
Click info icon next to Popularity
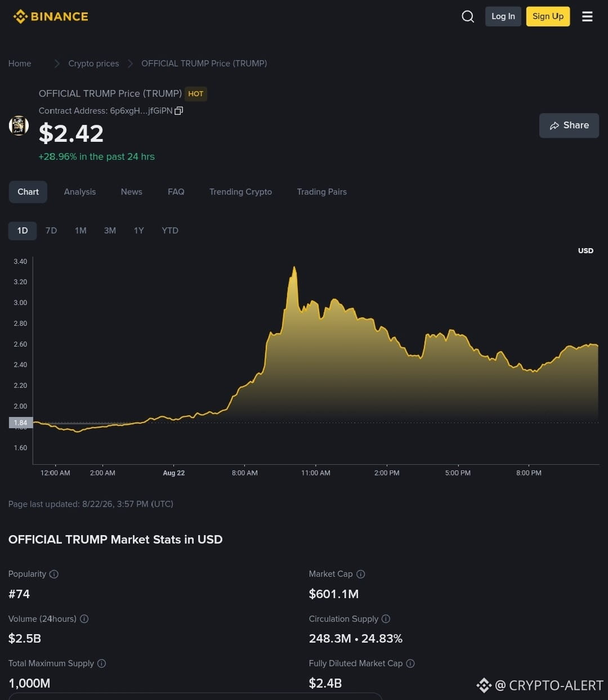pos(54,574)
